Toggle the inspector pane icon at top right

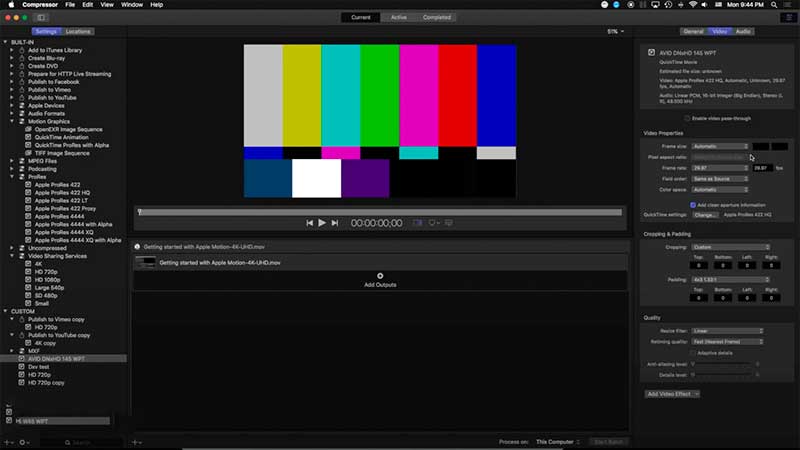tap(786, 17)
